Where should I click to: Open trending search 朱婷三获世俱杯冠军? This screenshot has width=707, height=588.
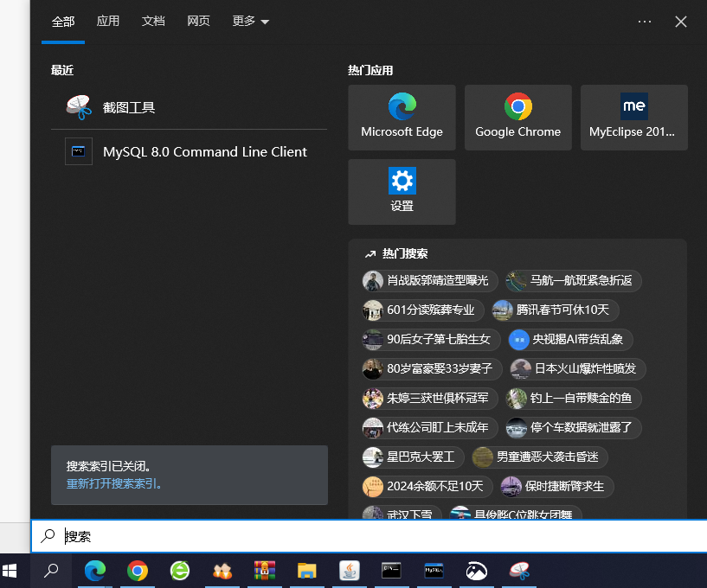[430, 399]
